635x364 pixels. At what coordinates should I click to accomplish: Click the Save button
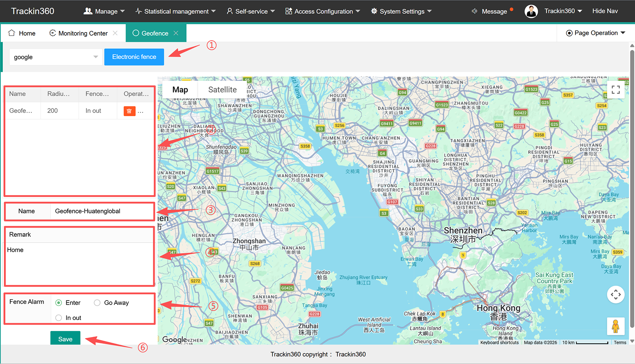click(65, 338)
